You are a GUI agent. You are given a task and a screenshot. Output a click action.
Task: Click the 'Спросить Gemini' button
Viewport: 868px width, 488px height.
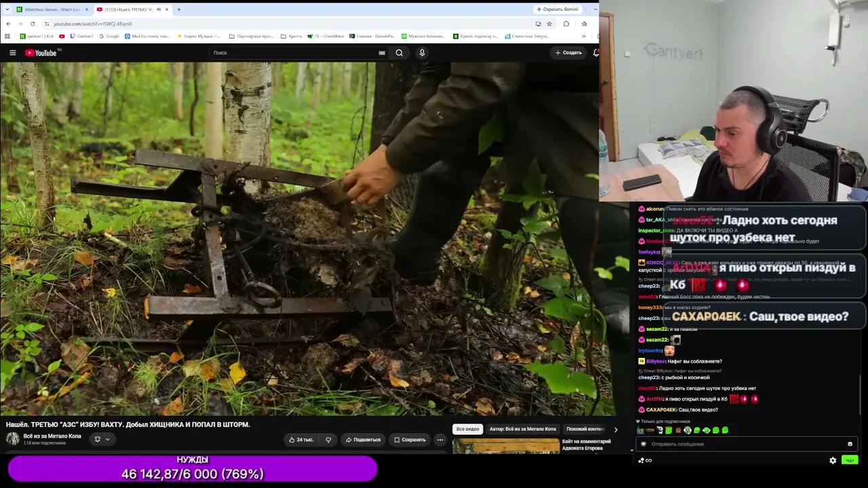click(x=557, y=9)
